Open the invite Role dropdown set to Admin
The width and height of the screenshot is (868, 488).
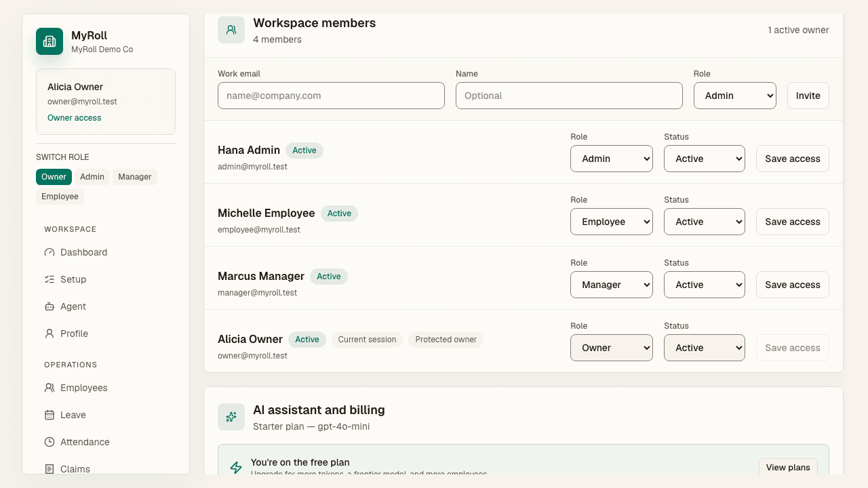tap(735, 96)
